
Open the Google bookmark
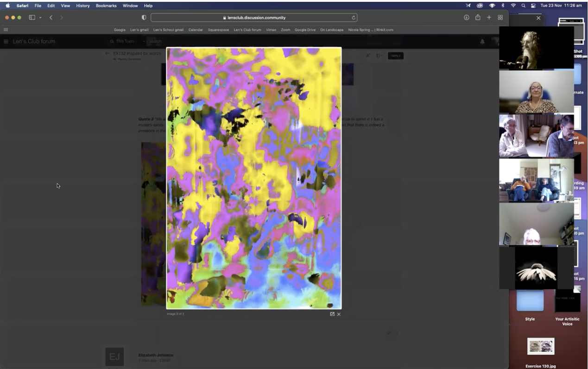point(120,30)
